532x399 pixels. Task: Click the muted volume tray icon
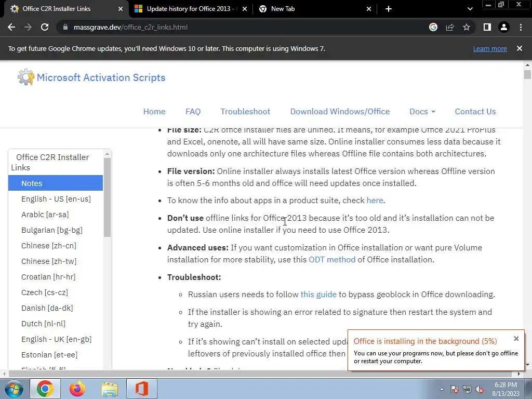pyautogui.click(x=480, y=389)
